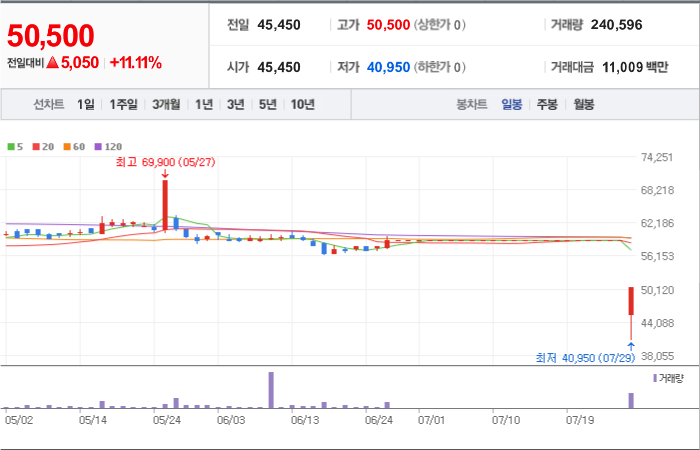Viewport: 700px width, 450px height.
Task: Click the +11.11% change value
Action: [x=136, y=63]
